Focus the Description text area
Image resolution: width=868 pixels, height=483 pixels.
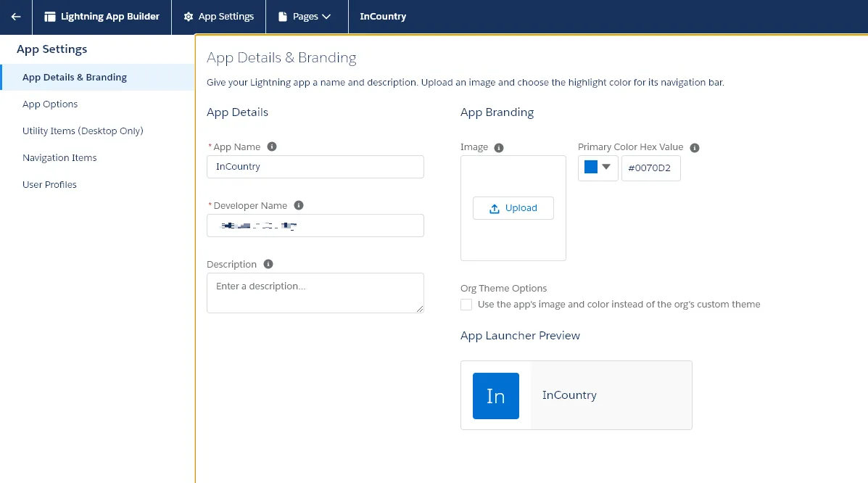315,292
